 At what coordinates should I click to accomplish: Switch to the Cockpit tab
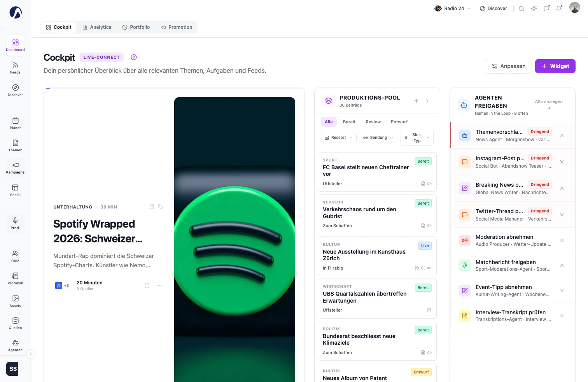click(59, 27)
